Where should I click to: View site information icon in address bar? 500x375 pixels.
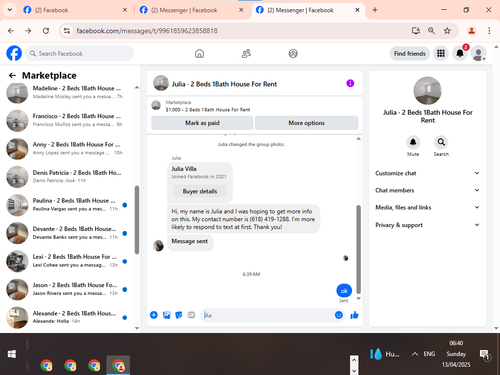67,31
